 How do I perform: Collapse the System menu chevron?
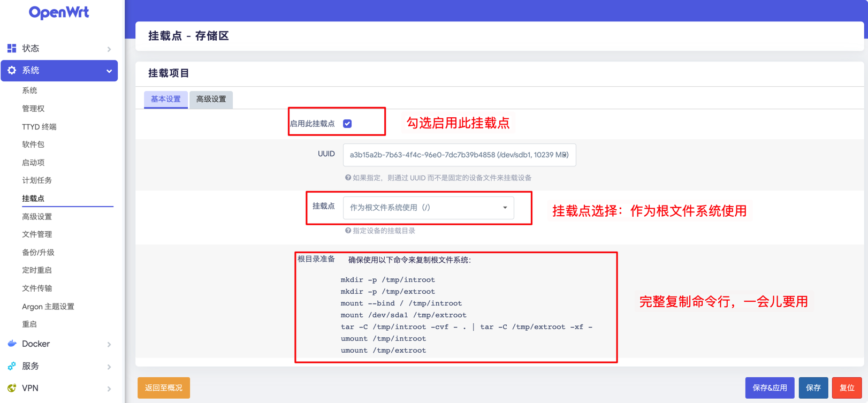109,71
